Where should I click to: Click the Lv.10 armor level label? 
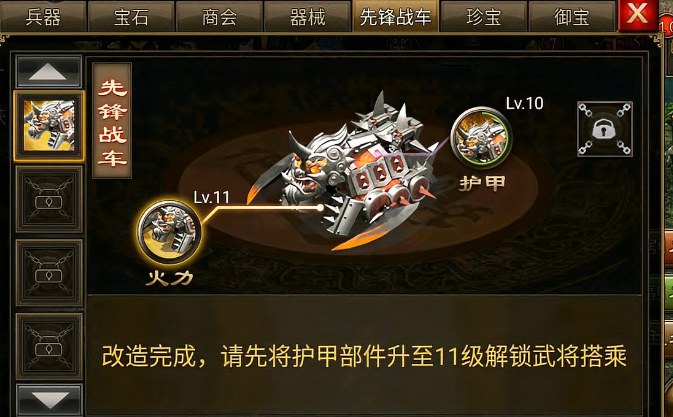click(524, 103)
